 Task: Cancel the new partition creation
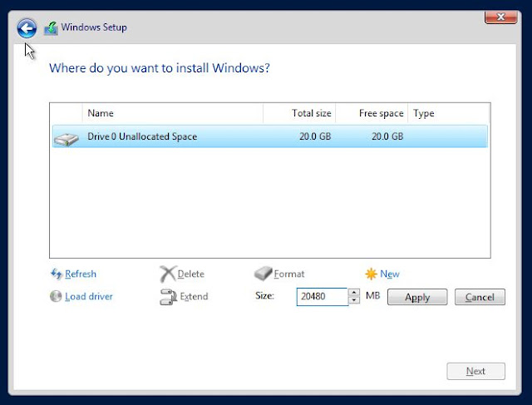point(480,297)
